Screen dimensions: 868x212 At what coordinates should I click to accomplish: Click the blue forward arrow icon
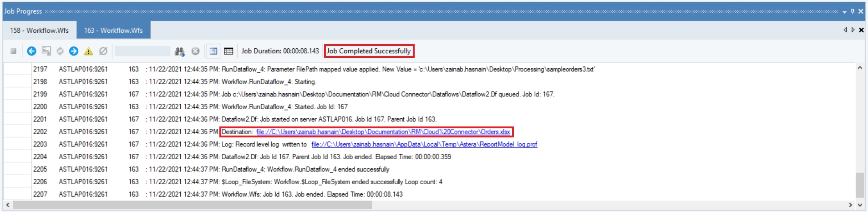(x=74, y=51)
